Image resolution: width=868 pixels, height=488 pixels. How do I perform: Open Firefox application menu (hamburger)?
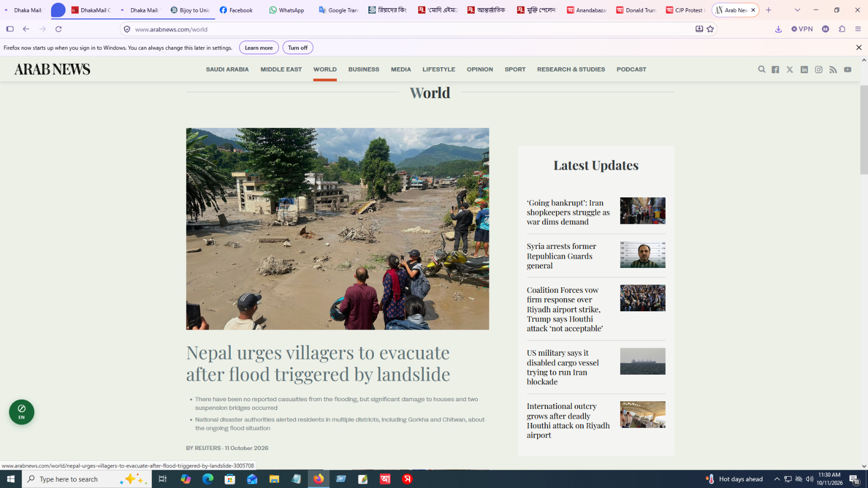[858, 29]
